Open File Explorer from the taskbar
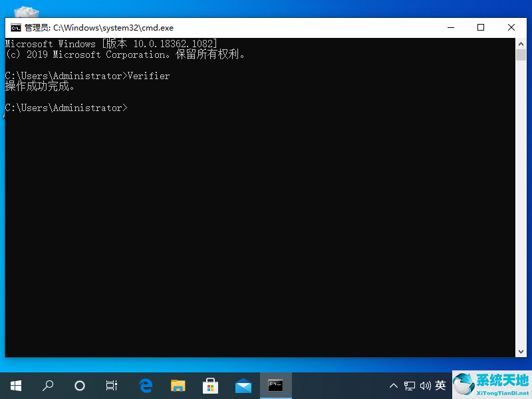 [x=178, y=385]
